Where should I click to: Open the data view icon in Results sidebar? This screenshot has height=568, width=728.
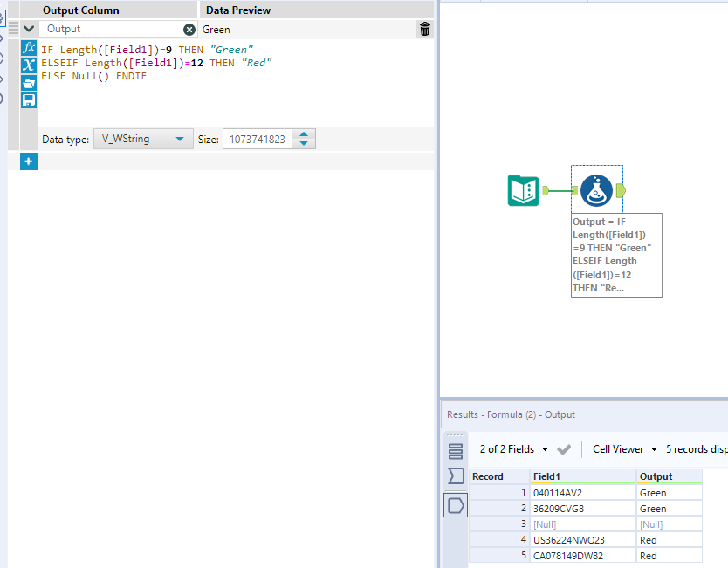pos(455,504)
